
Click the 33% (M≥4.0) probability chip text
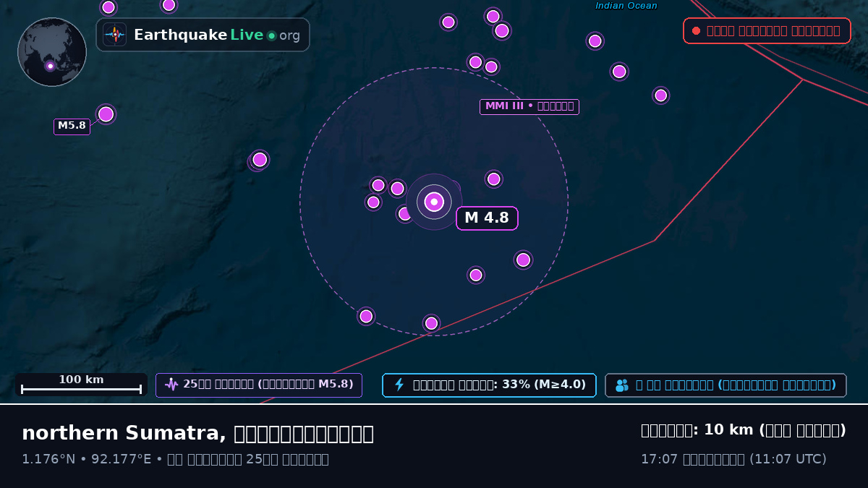click(x=499, y=385)
